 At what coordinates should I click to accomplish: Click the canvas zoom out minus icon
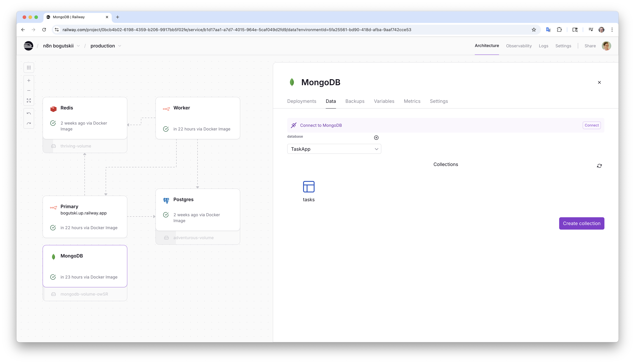click(29, 90)
